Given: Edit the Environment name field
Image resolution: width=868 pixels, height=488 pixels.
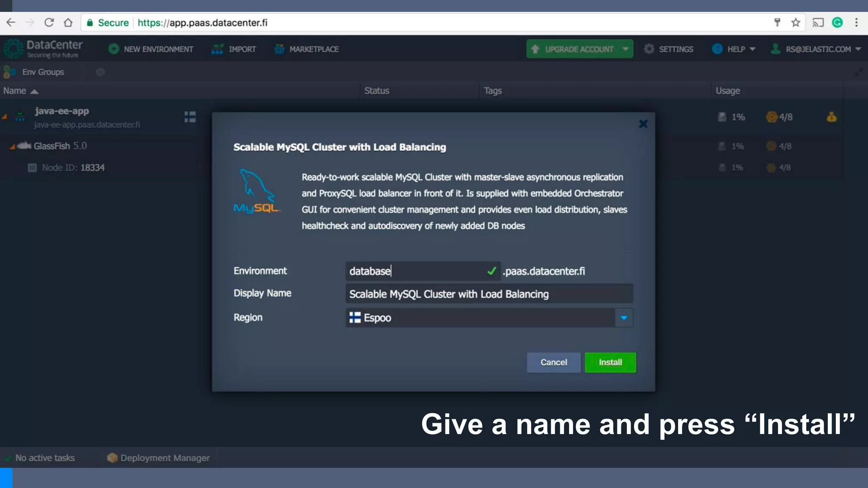Looking at the screenshot, I should [x=423, y=271].
